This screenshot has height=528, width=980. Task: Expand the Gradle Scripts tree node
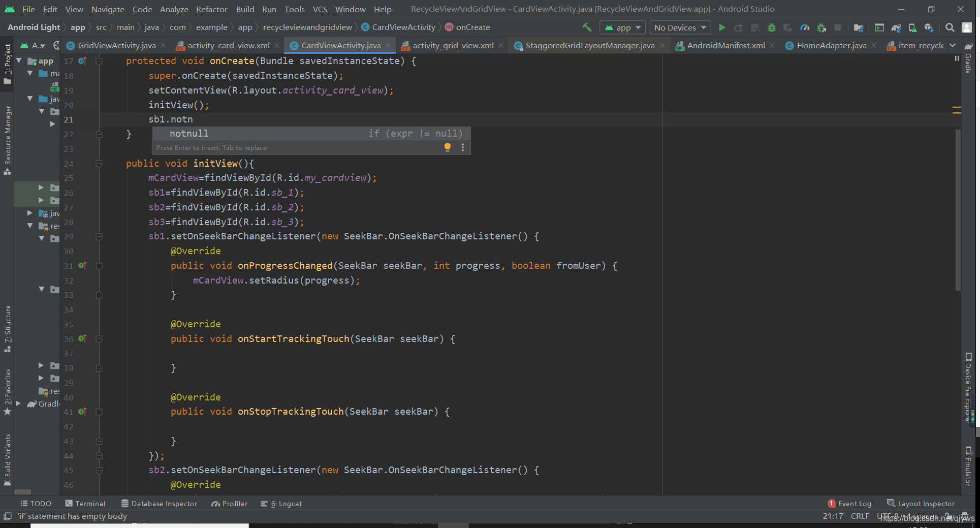pyautogui.click(x=18, y=403)
